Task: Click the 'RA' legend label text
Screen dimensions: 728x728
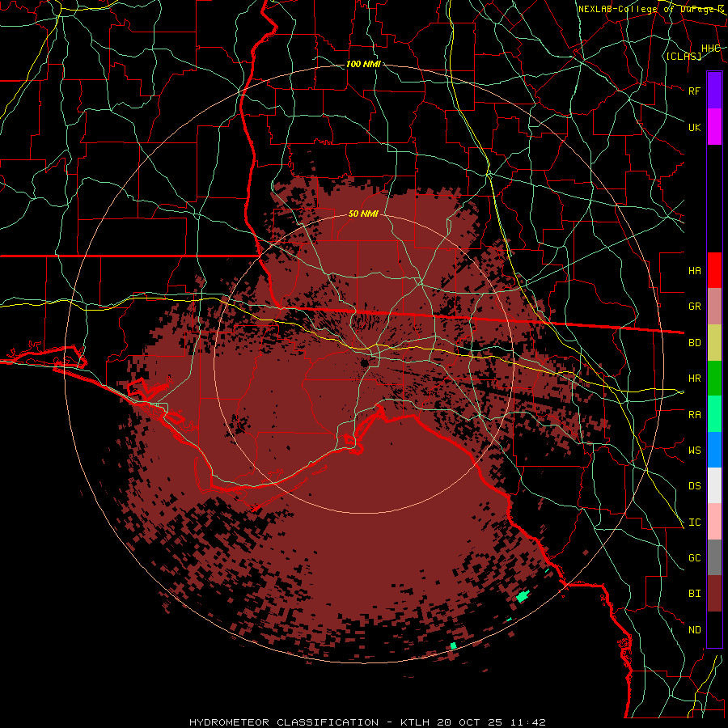Action: click(695, 415)
